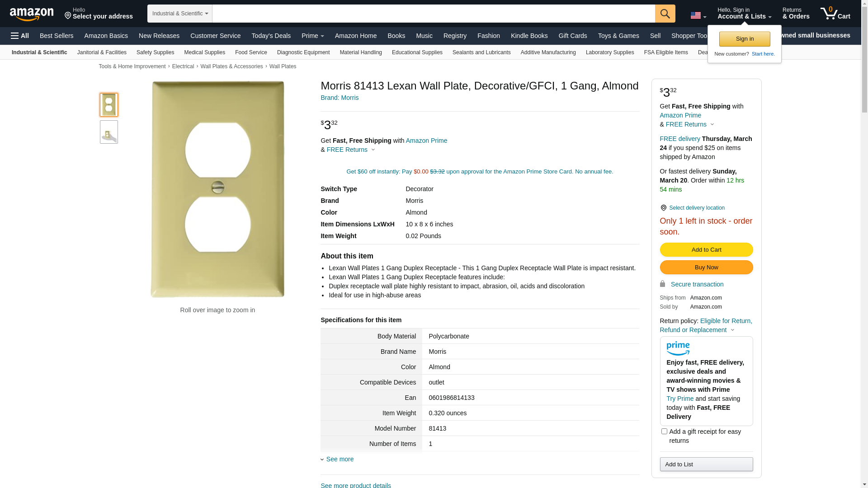This screenshot has width=868, height=488.
Task: Click the Buy Now button
Action: tap(706, 267)
